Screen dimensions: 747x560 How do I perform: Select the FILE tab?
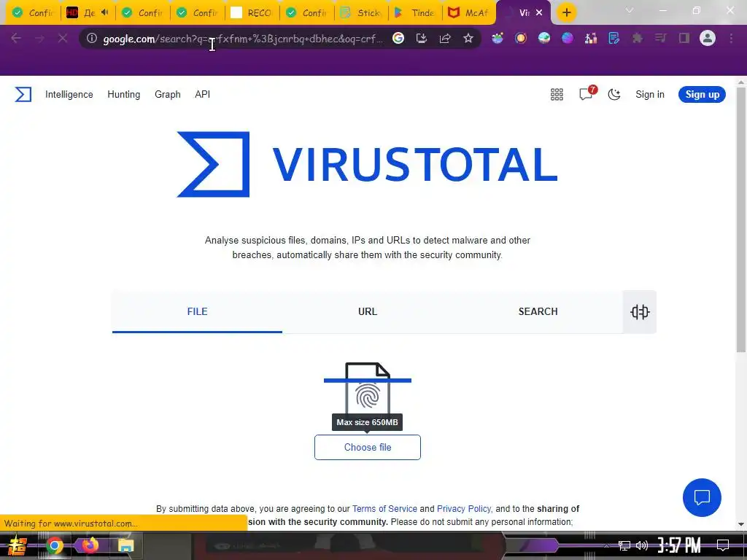[197, 312]
